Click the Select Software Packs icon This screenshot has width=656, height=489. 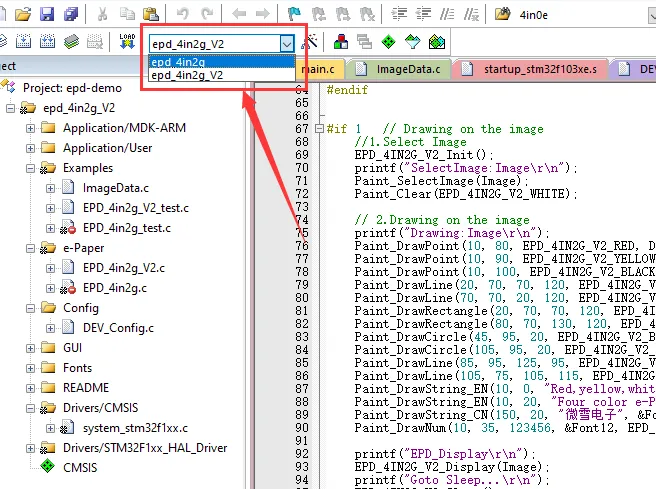(413, 42)
